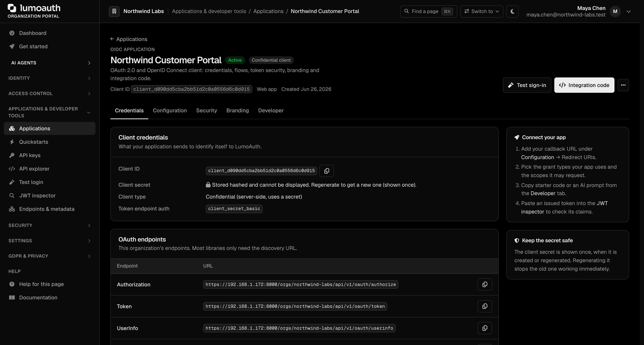Copy the UserInfo endpoint URL
Viewport: 644px width, 345px height.
click(x=485, y=328)
